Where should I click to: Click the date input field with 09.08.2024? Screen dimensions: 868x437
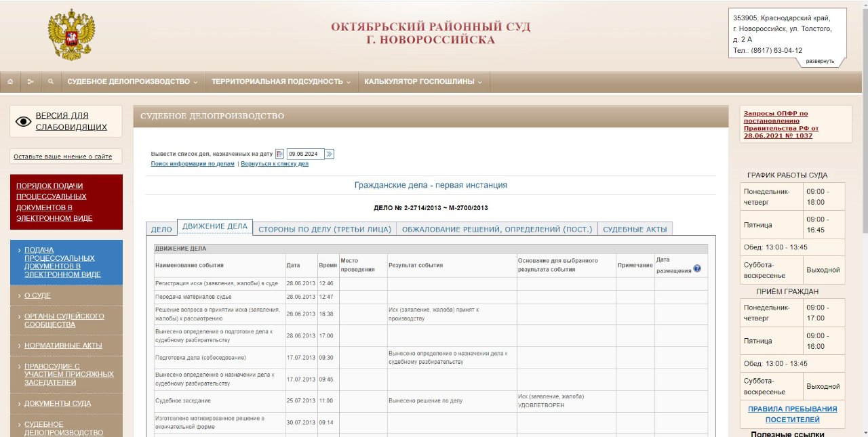coord(305,154)
